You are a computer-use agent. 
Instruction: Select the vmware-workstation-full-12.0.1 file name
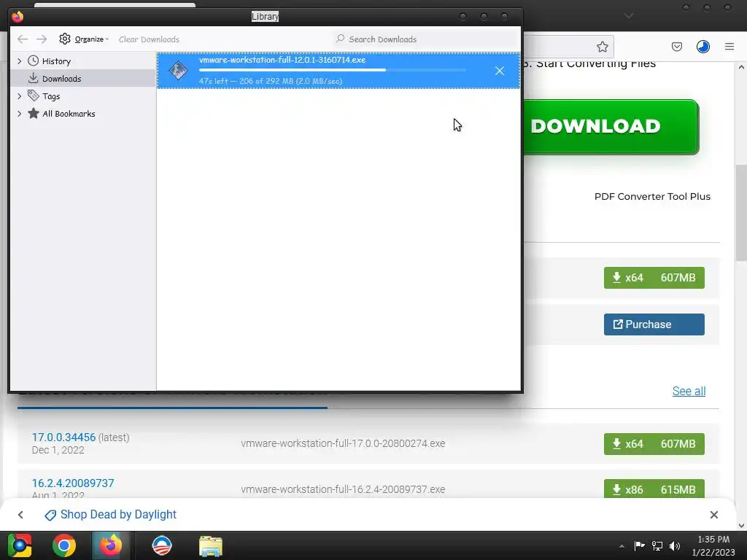point(282,60)
